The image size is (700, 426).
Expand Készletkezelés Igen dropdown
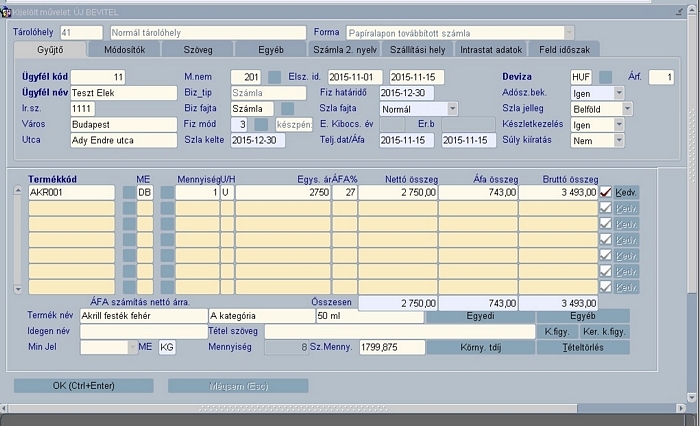click(619, 125)
